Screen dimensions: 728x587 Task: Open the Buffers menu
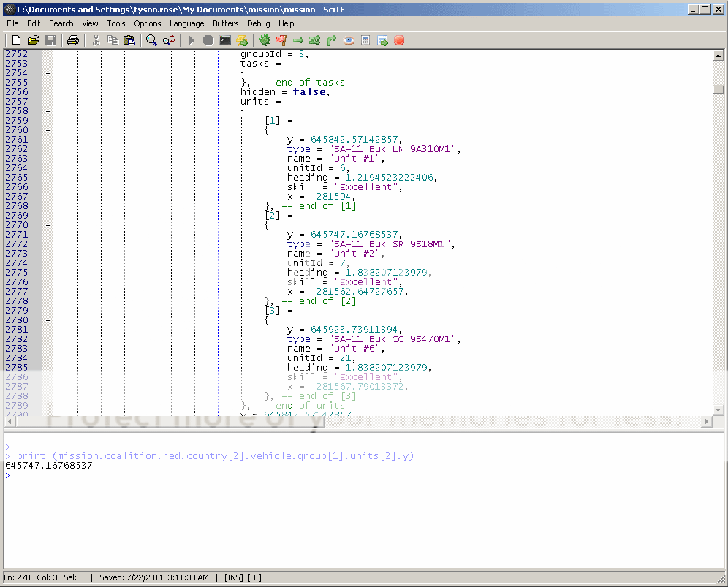pyautogui.click(x=225, y=23)
